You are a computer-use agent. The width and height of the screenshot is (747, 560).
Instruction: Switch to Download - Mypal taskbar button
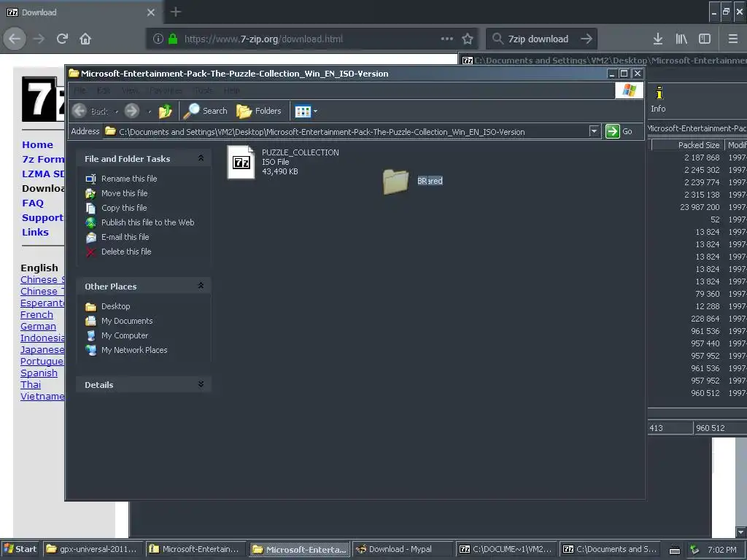click(x=403, y=549)
